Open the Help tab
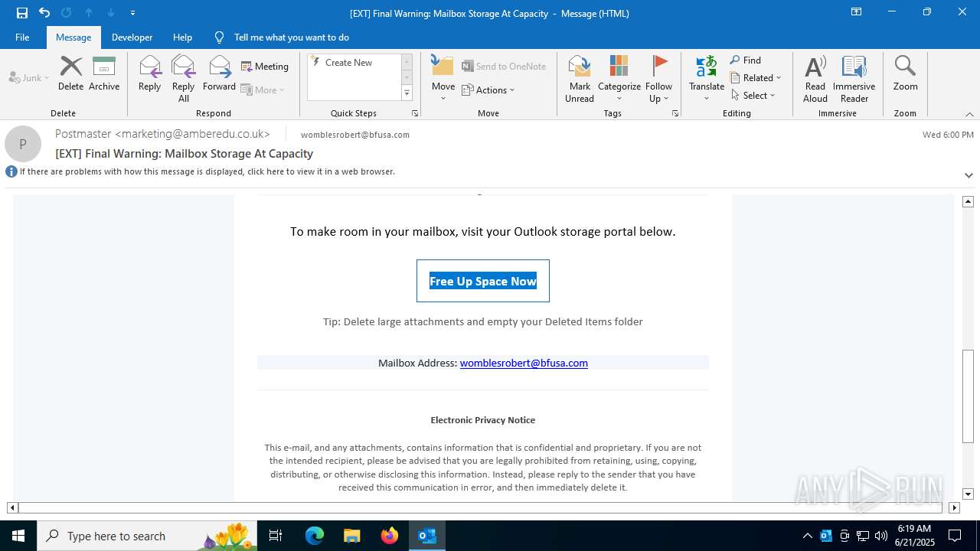Screen dimensions: 980x551 (x=182, y=37)
